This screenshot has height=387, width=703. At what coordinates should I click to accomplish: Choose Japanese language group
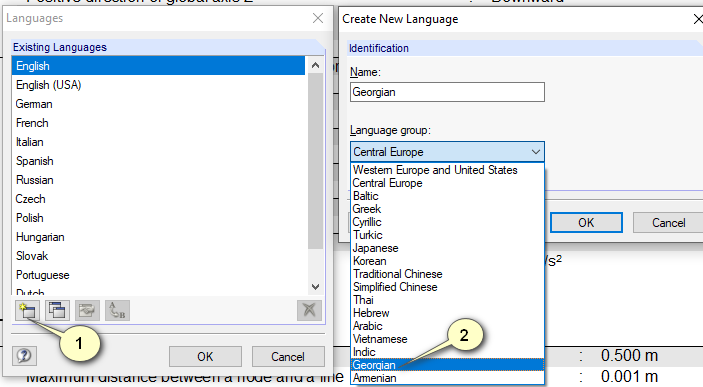coord(447,248)
